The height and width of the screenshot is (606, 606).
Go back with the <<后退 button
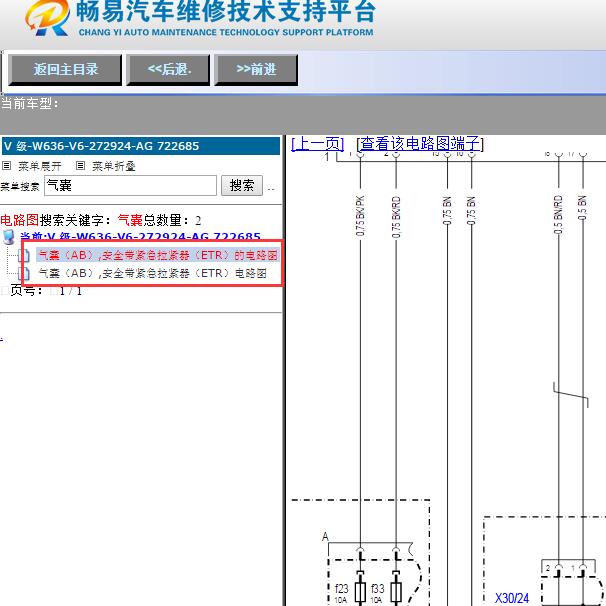pyautogui.click(x=169, y=70)
